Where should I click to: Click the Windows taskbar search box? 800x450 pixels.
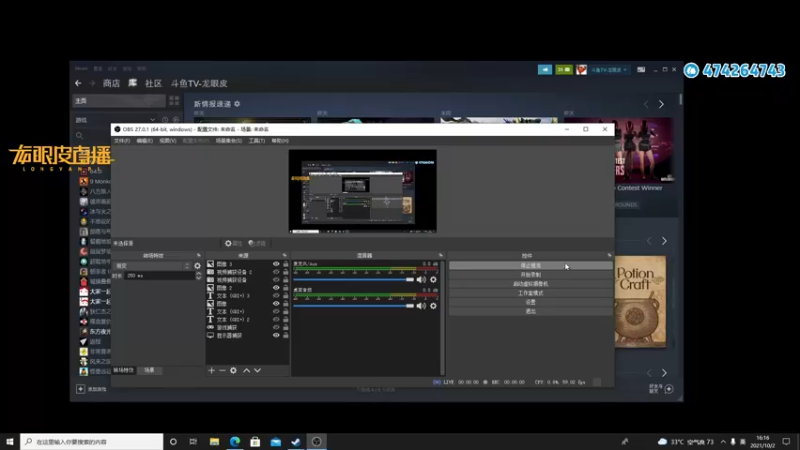(92, 441)
